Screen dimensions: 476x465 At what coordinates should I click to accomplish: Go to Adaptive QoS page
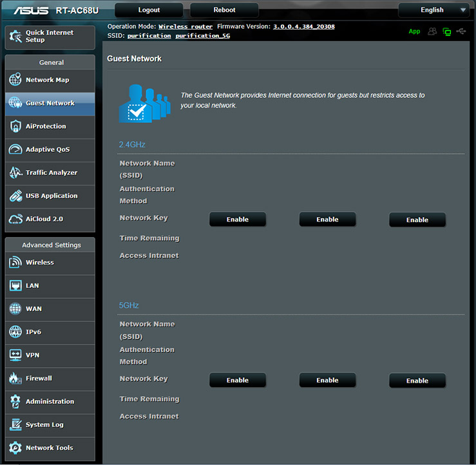pyautogui.click(x=50, y=149)
